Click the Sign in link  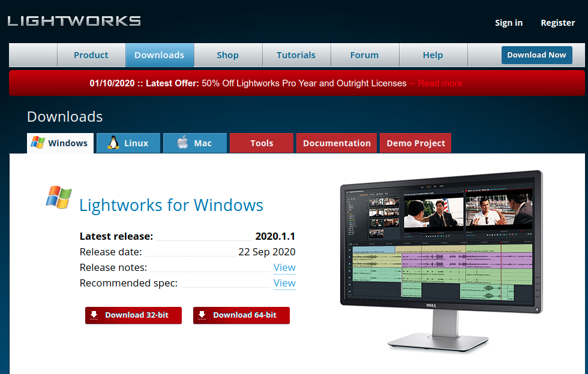pos(509,23)
